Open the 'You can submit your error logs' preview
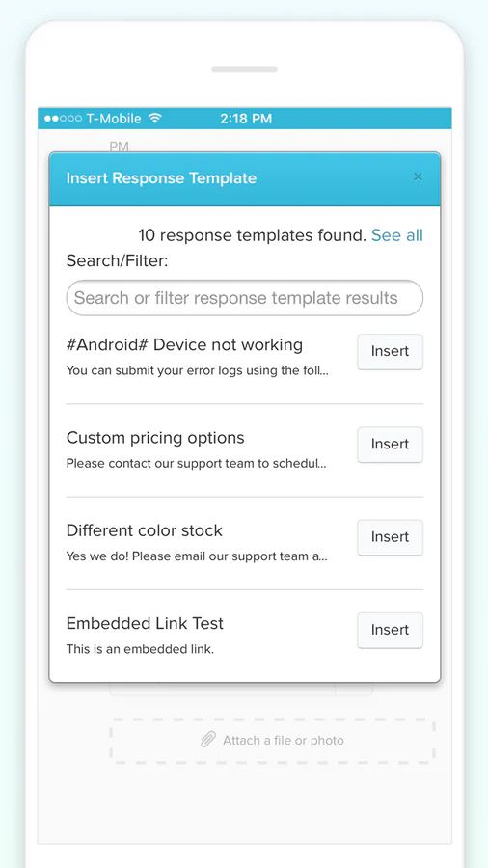The height and width of the screenshot is (868, 488). coord(198,371)
